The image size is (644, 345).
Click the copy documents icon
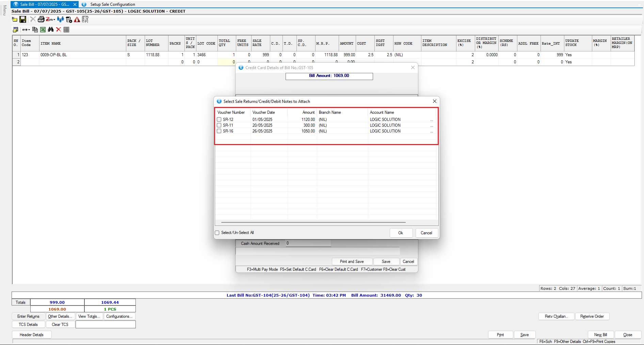tap(35, 30)
